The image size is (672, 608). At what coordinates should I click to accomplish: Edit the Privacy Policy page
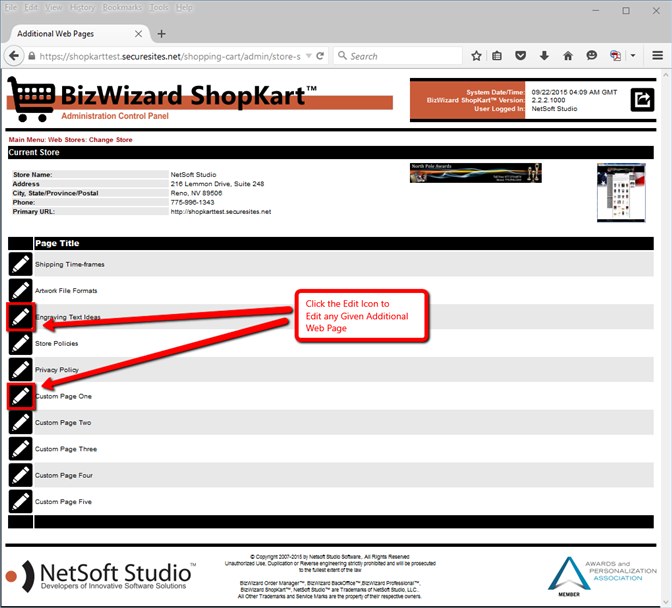point(21,369)
